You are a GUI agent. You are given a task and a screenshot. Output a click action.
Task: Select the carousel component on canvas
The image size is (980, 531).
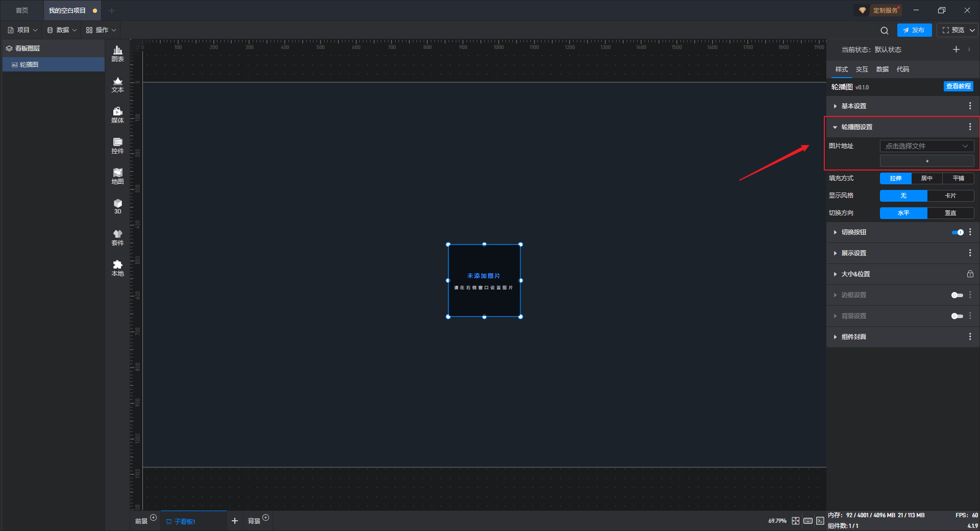[484, 280]
